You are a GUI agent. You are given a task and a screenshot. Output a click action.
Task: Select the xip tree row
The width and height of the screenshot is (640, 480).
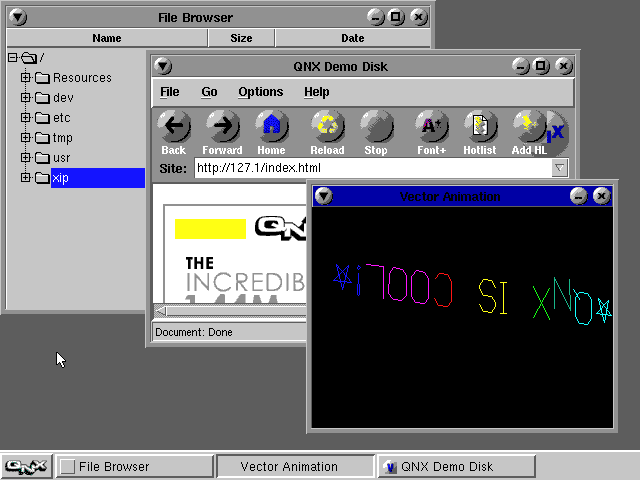(98, 178)
